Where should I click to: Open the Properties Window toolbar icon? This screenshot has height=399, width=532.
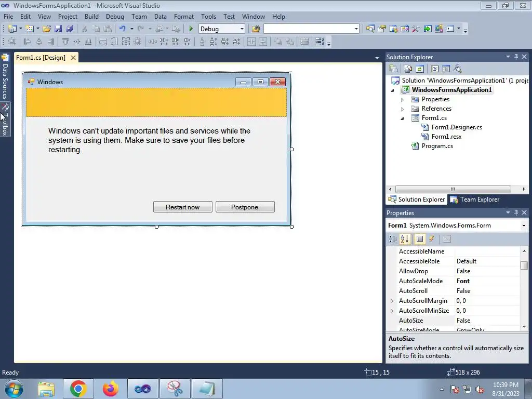[382, 29]
